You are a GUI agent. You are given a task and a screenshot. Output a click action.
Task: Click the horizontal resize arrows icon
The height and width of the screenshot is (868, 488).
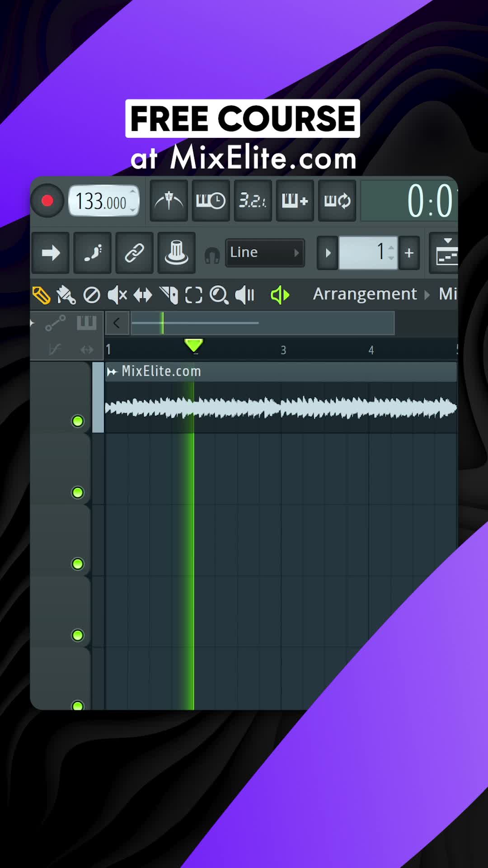tap(87, 349)
